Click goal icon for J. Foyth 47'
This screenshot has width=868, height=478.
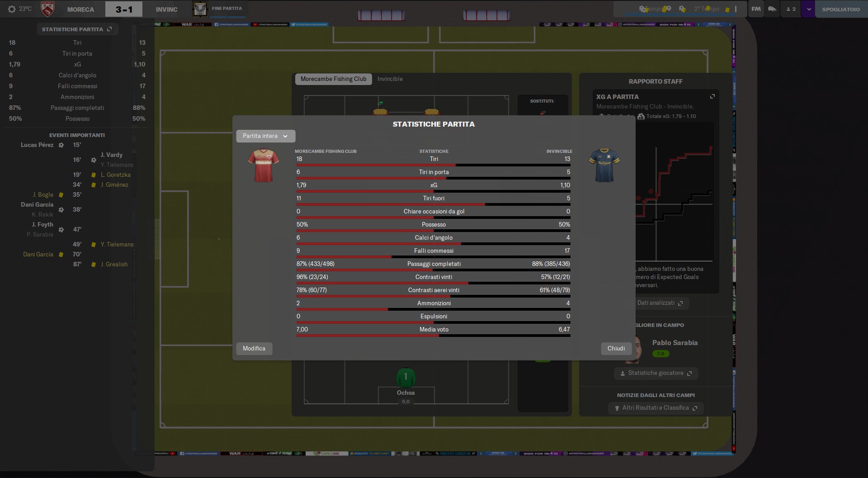coord(61,230)
